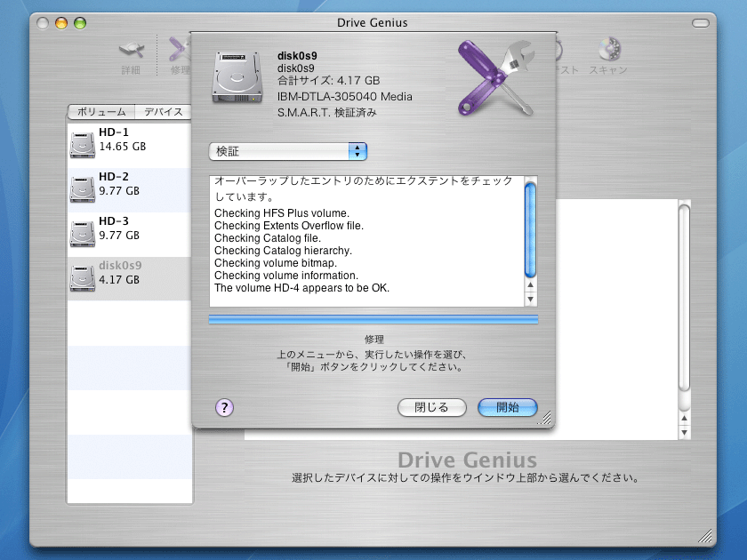Click the log scrollbar up arrow in sheet
747x560 pixels.
[530, 284]
